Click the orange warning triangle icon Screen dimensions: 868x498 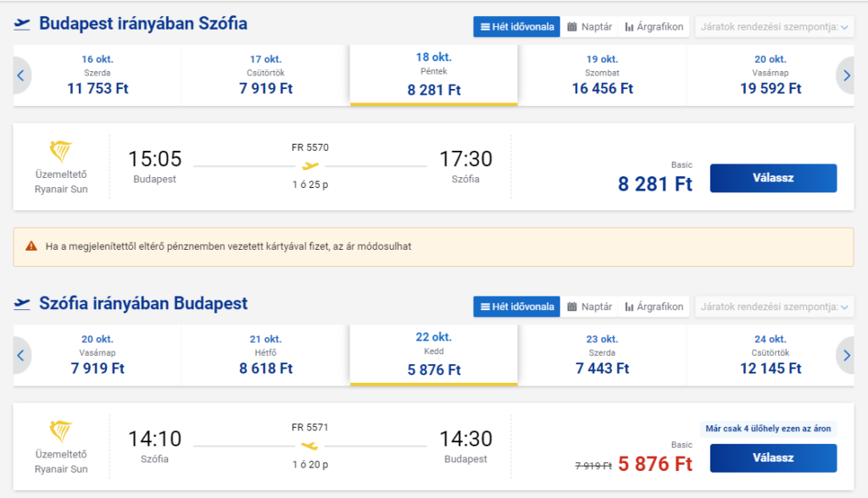[31, 246]
